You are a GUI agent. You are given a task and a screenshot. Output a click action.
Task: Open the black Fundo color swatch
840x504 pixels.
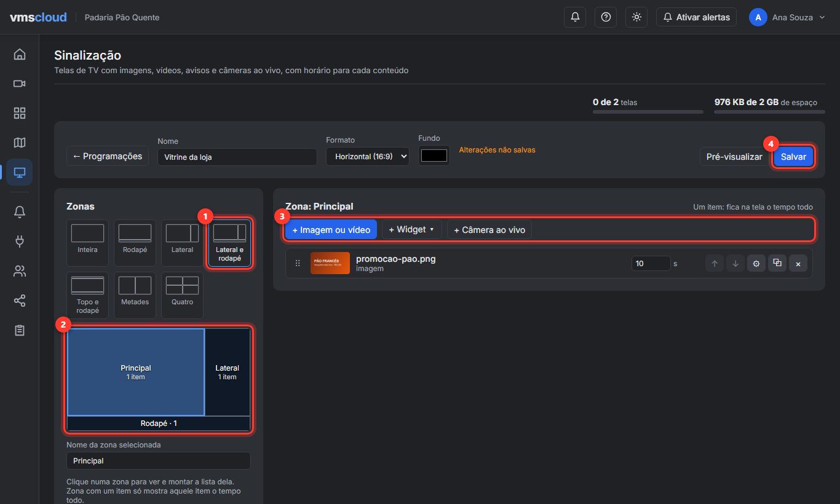point(434,156)
